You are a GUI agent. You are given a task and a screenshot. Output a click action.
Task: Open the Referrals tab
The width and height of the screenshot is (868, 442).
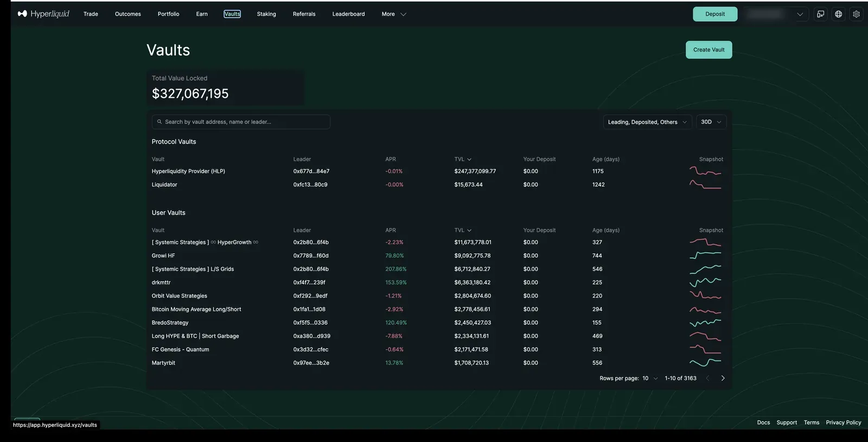[304, 14]
